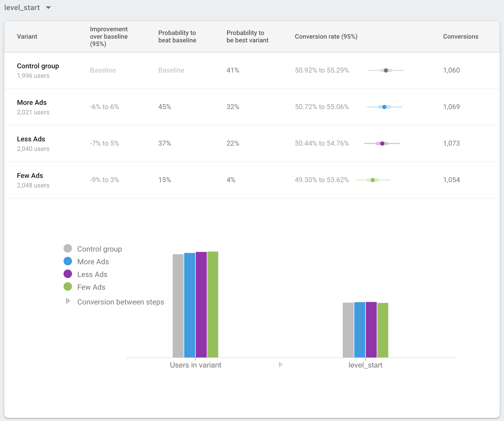Select the Less Ads variant name
This screenshot has width=504, height=421.
(31, 139)
